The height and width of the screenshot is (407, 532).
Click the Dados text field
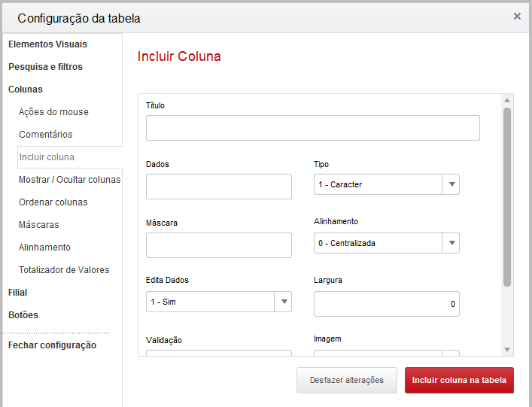[x=218, y=187]
